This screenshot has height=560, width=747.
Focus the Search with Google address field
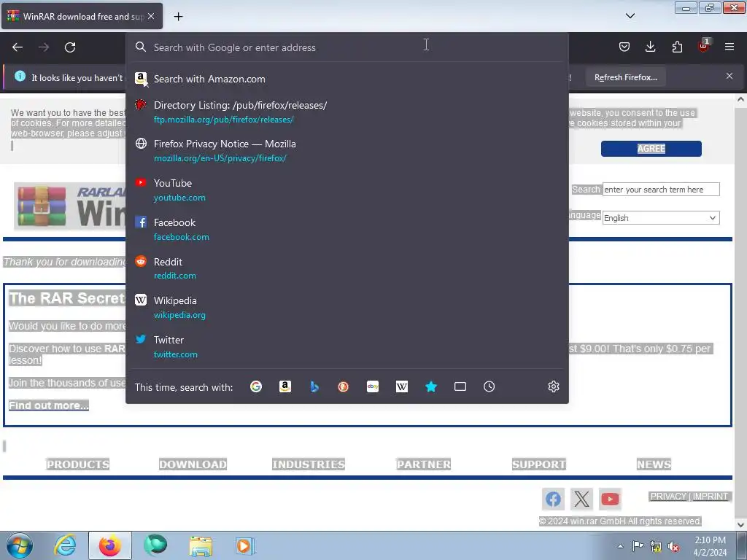point(347,47)
